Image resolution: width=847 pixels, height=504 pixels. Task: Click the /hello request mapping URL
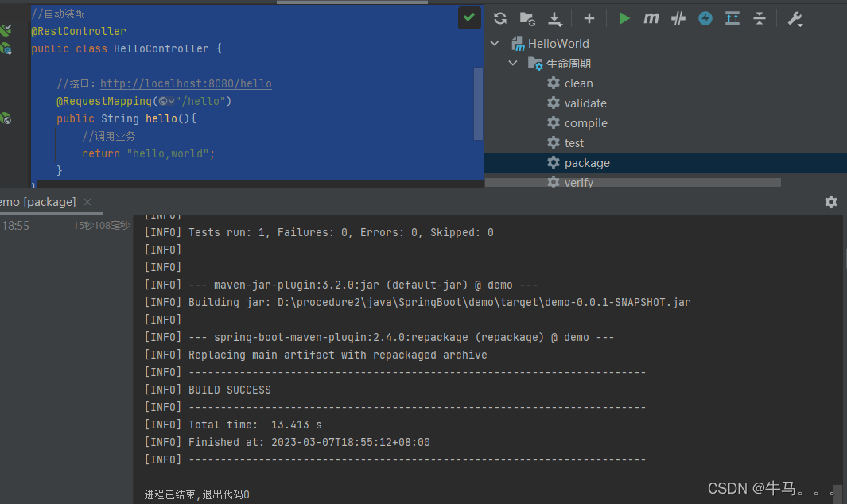tap(201, 101)
